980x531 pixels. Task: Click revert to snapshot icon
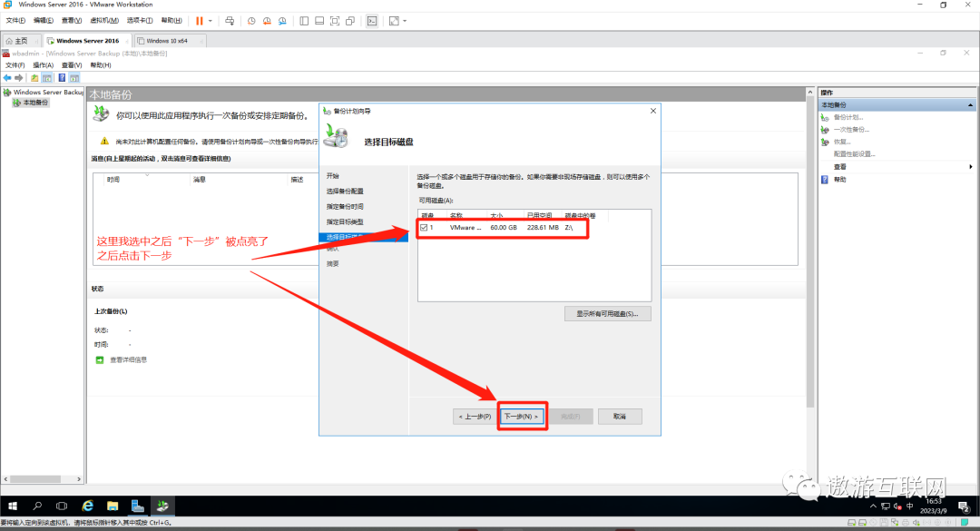click(x=267, y=21)
